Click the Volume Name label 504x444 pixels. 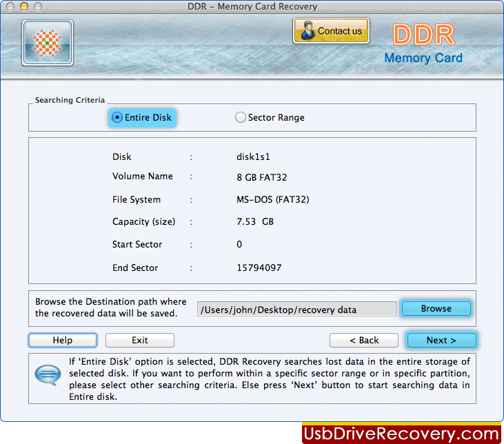143,176
